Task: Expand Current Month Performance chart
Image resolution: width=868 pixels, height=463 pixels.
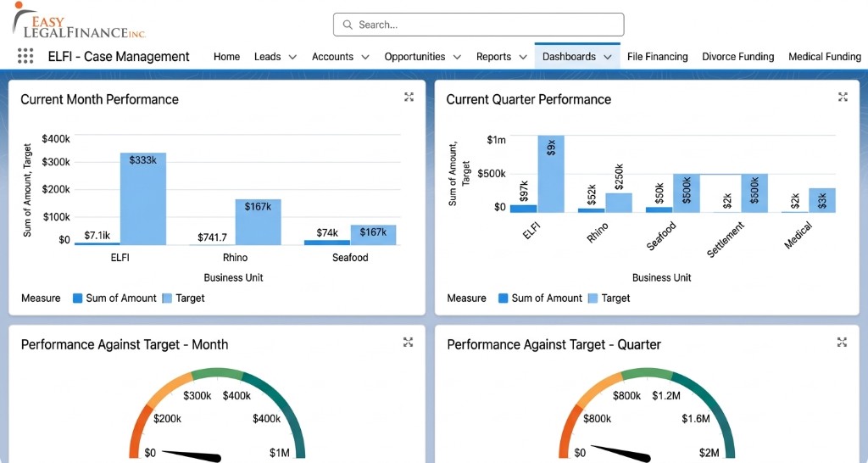Action: (409, 97)
